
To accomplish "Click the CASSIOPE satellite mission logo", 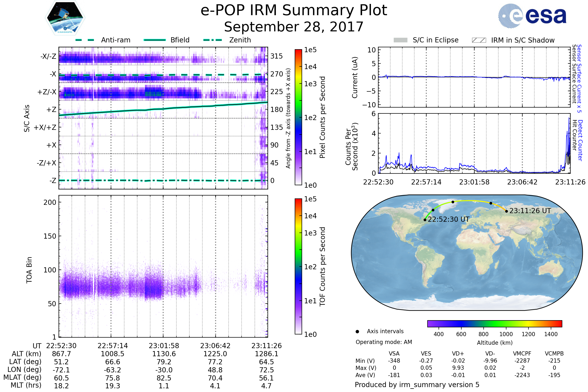I will point(65,18).
